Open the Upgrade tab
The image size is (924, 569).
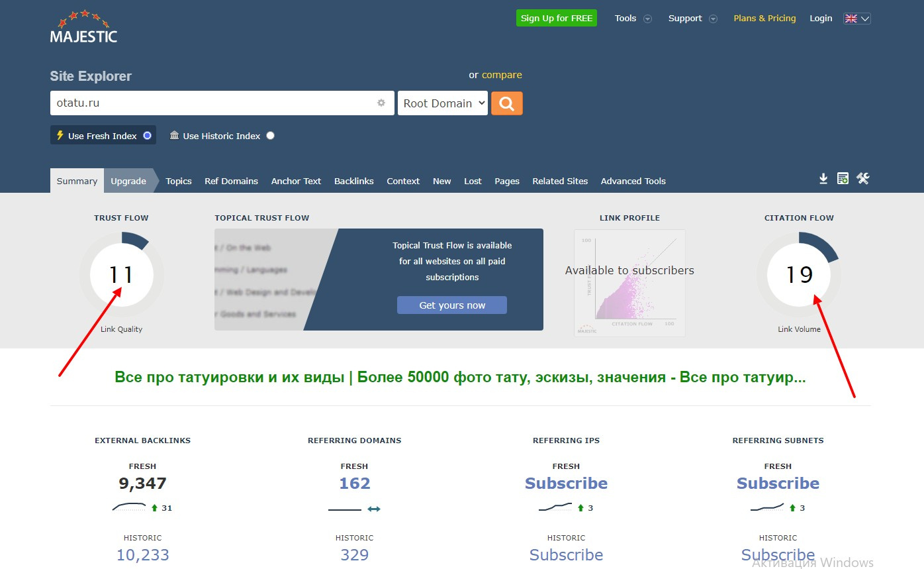click(128, 181)
